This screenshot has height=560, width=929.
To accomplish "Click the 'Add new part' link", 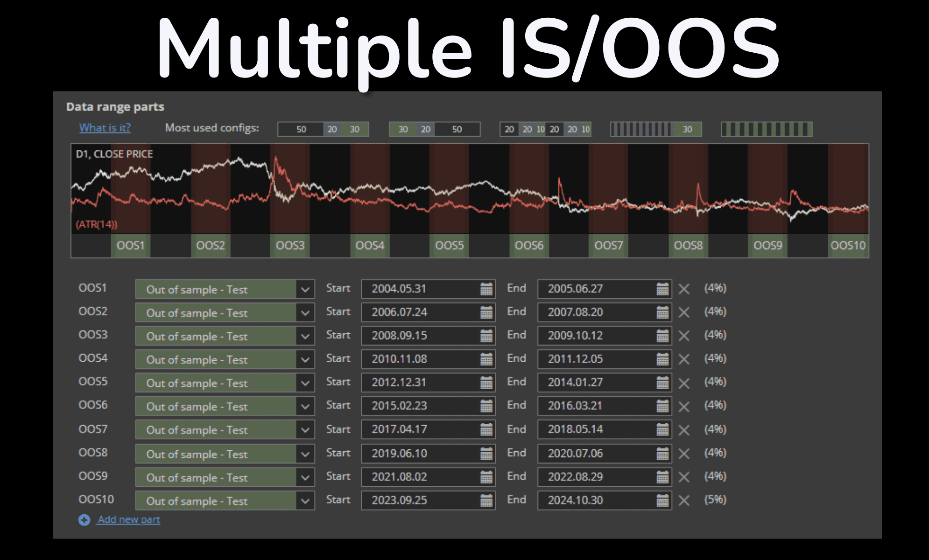I will tap(129, 519).
